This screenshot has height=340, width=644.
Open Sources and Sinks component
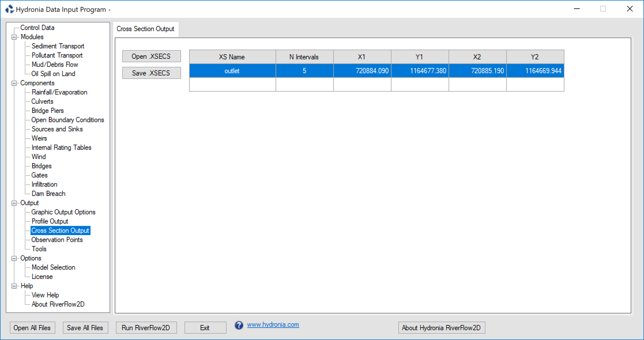coord(57,129)
